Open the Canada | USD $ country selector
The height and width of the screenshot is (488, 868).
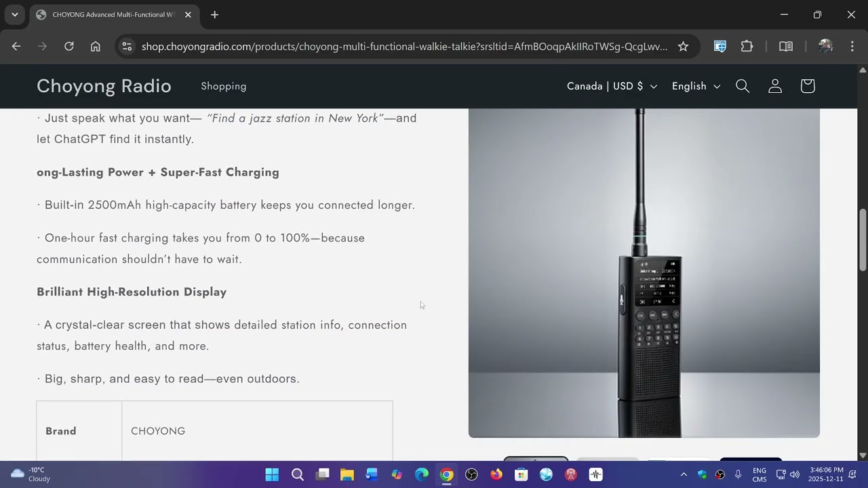click(612, 86)
